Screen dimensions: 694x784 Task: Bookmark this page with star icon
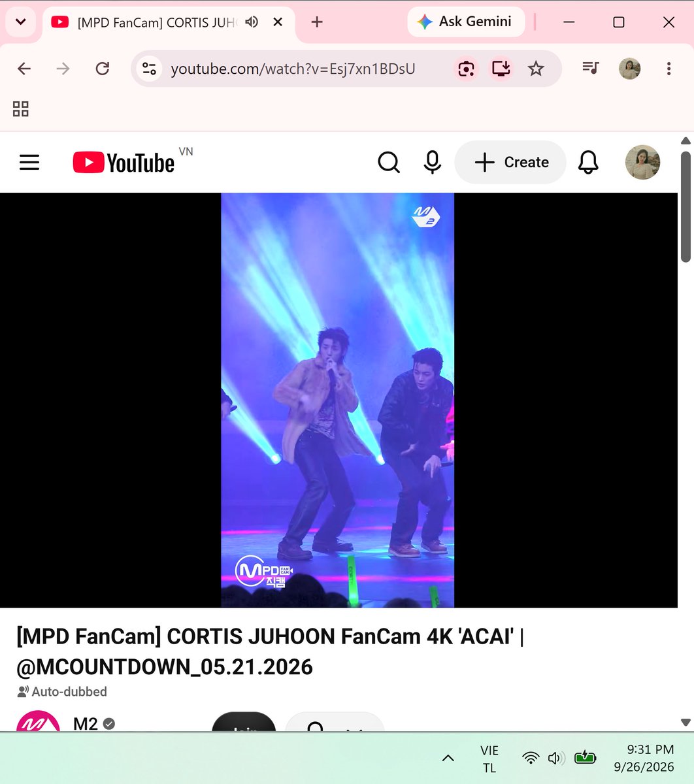click(x=536, y=69)
